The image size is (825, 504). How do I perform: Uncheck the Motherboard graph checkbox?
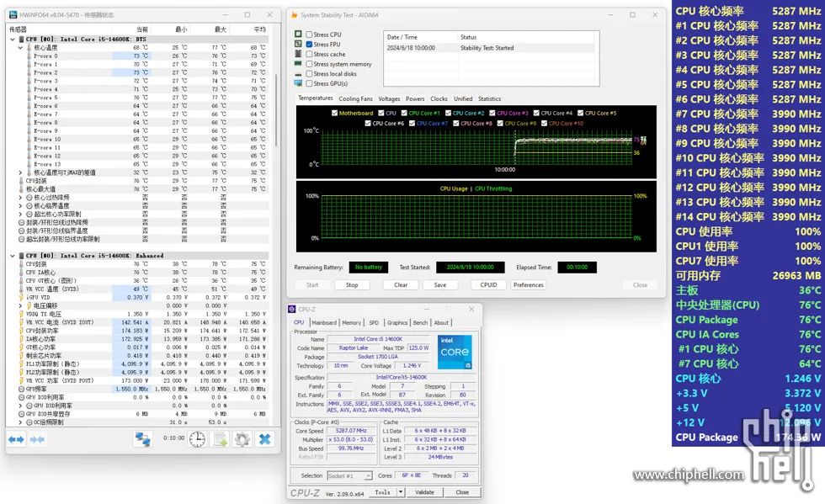[335, 113]
